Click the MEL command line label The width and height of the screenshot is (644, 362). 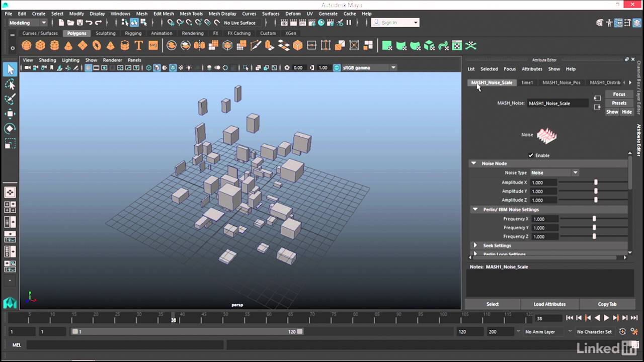pyautogui.click(x=17, y=345)
